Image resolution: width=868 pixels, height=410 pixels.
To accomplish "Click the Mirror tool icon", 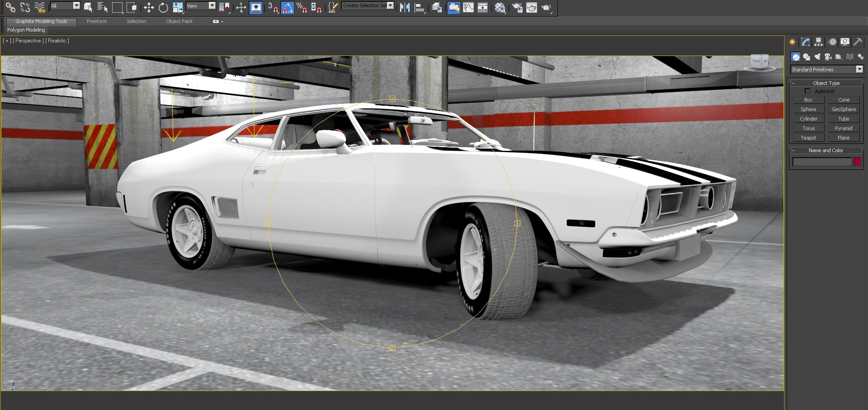I will (405, 7).
